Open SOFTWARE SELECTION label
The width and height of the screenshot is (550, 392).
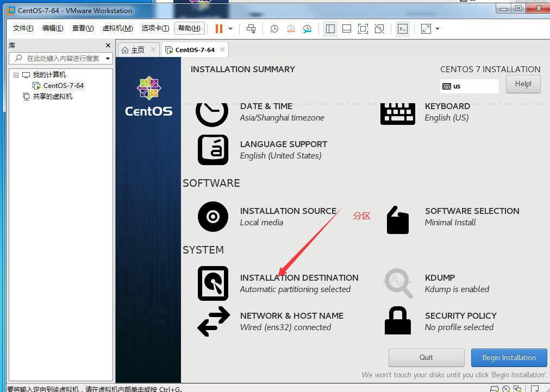[x=472, y=211]
